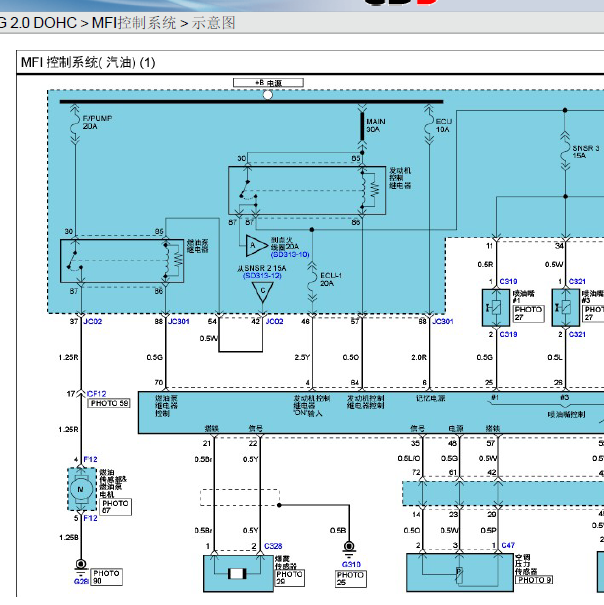Click the G28 ground point link

pos(81,581)
